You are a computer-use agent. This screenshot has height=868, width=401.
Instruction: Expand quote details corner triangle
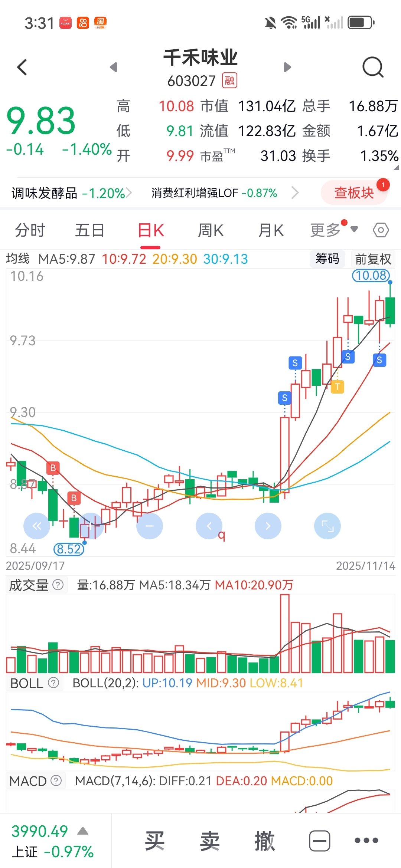coord(396,167)
